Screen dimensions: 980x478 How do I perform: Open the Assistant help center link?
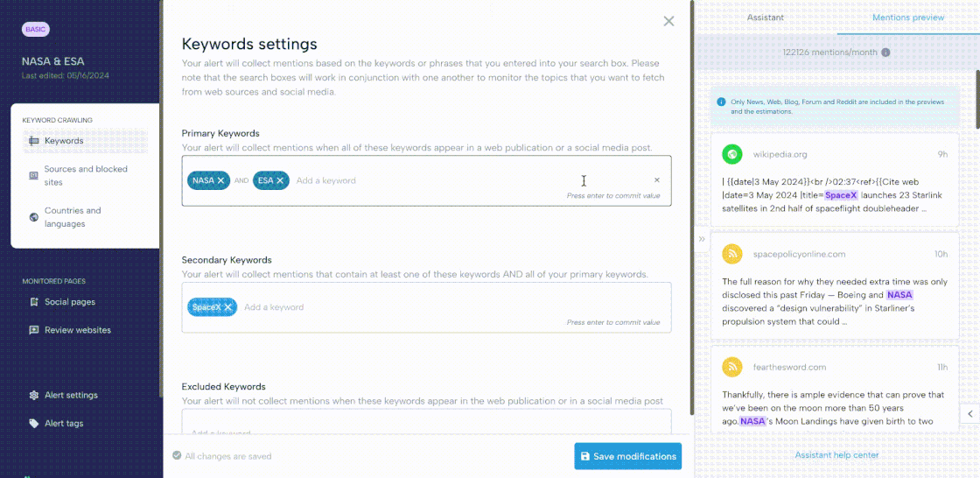pos(836,454)
